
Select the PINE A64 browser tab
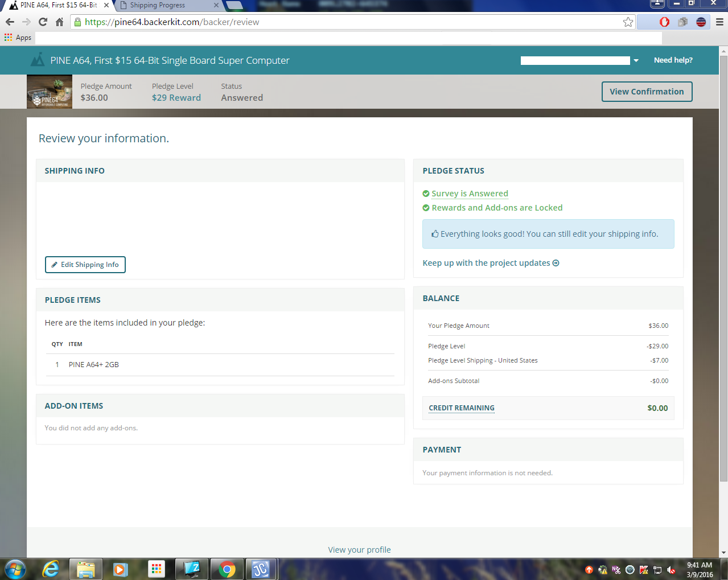tap(58, 5)
